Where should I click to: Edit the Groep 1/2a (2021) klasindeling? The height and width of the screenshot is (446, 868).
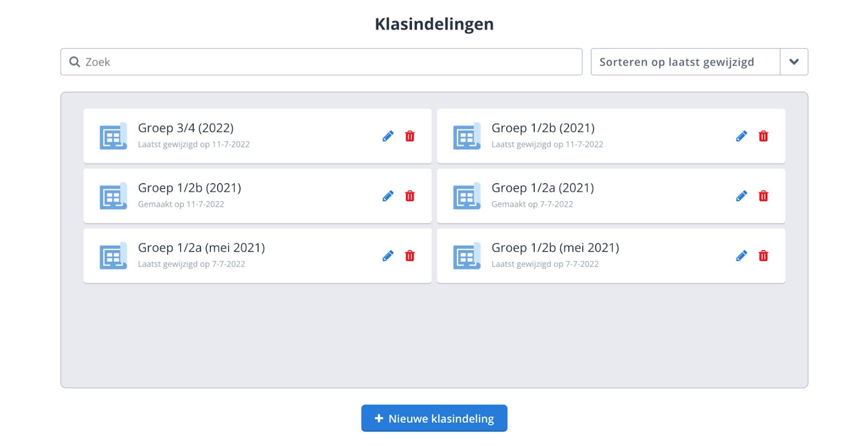(742, 196)
